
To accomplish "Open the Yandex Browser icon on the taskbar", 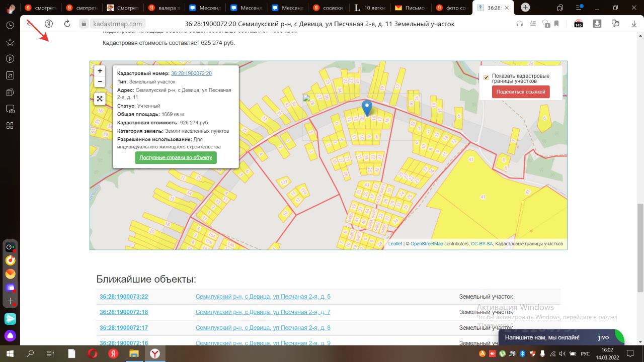I will (x=155, y=354).
